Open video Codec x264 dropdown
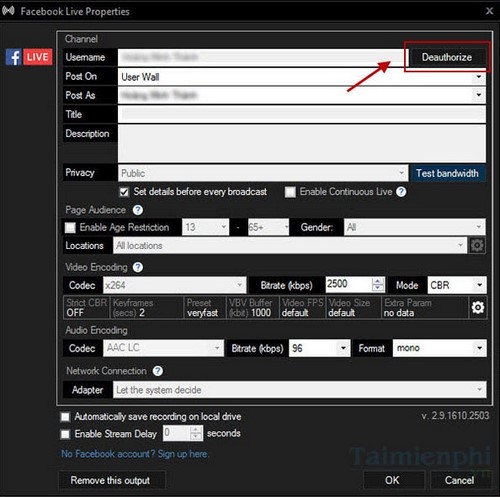 [175, 285]
